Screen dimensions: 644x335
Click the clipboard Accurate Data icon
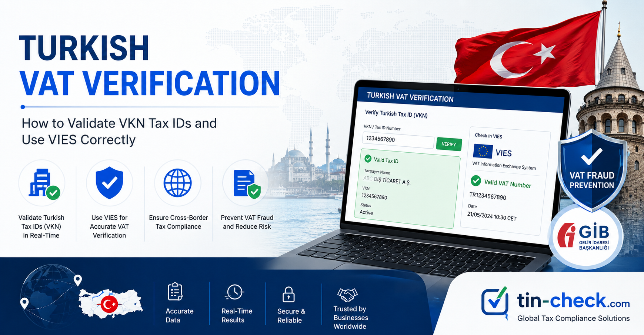[175, 292]
